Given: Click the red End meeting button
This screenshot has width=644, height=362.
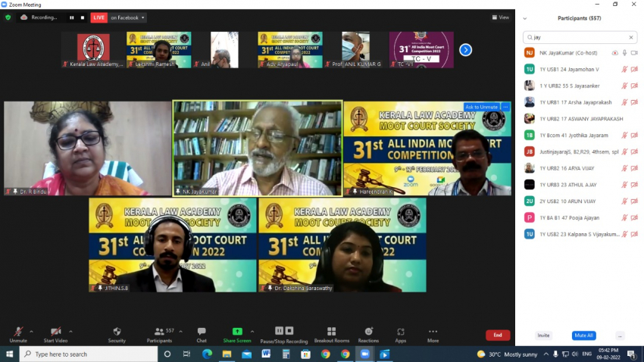Looking at the screenshot, I should click(x=498, y=335).
